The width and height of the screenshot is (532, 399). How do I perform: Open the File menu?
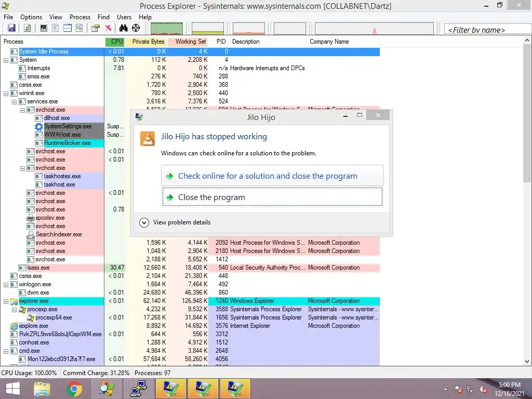[8, 17]
